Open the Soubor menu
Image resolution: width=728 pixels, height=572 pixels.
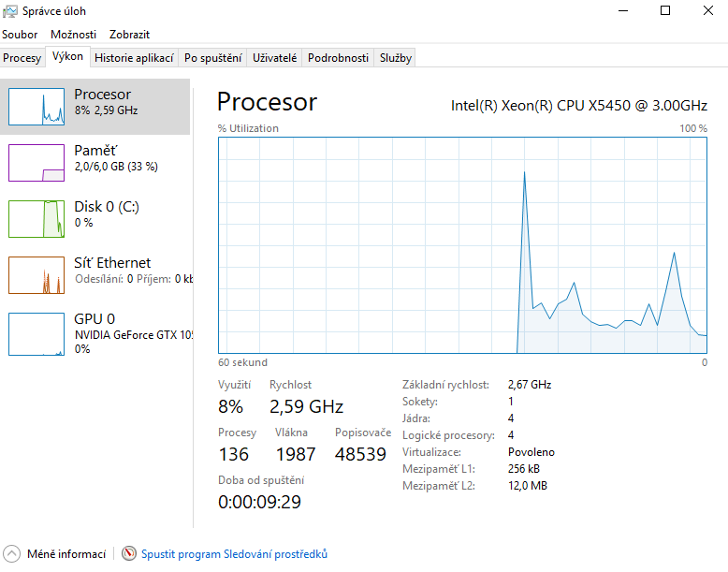point(20,35)
